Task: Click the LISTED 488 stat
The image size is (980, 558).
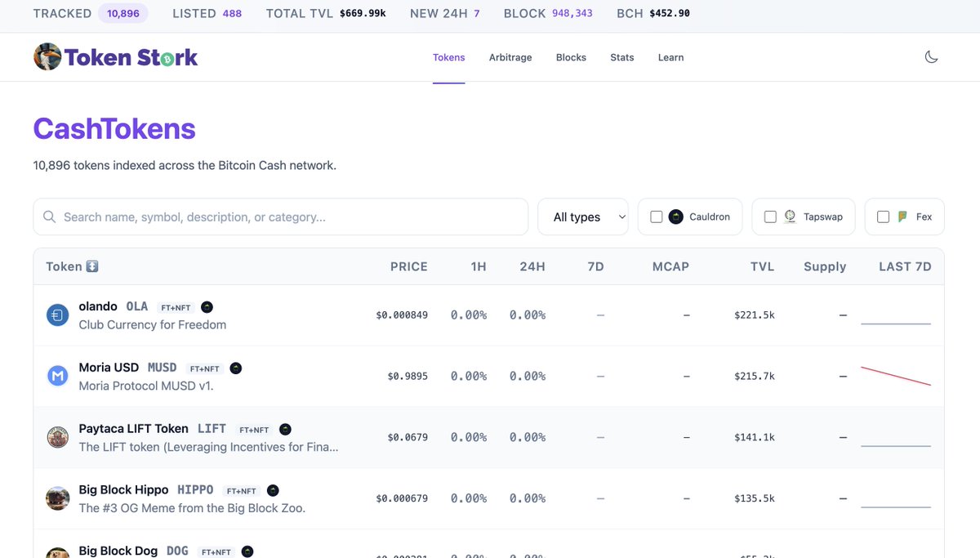Action: [x=207, y=13]
